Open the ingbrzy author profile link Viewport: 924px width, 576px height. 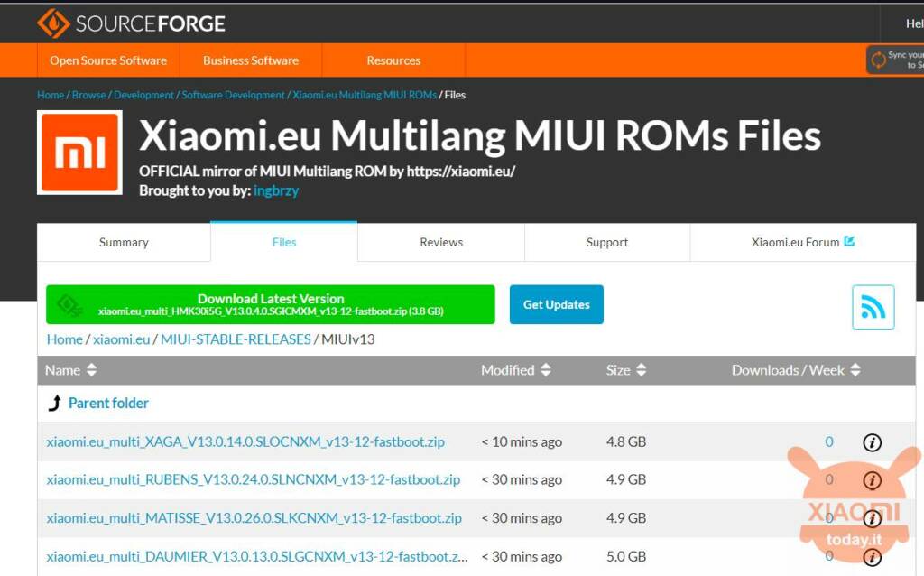tap(276, 191)
